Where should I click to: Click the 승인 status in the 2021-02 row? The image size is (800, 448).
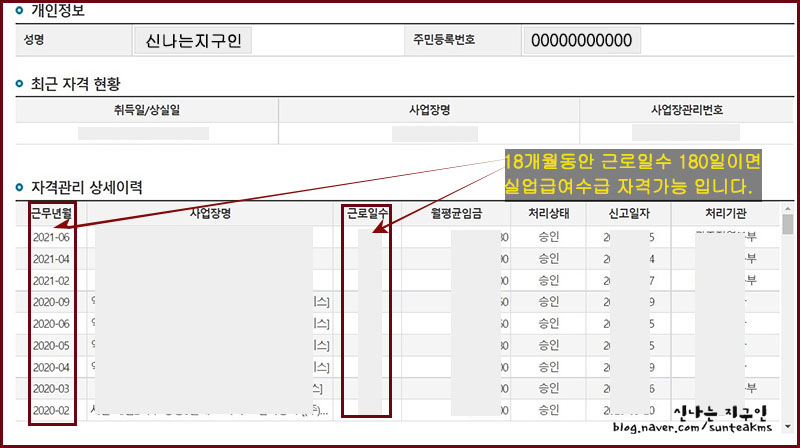click(x=548, y=280)
